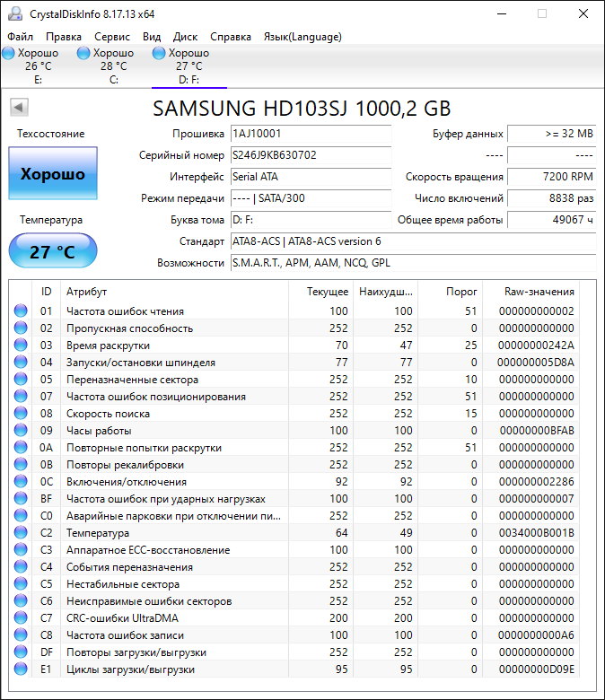Click the status orb of attribute 0C
Viewport: 605px width, 700px height.
click(21, 481)
